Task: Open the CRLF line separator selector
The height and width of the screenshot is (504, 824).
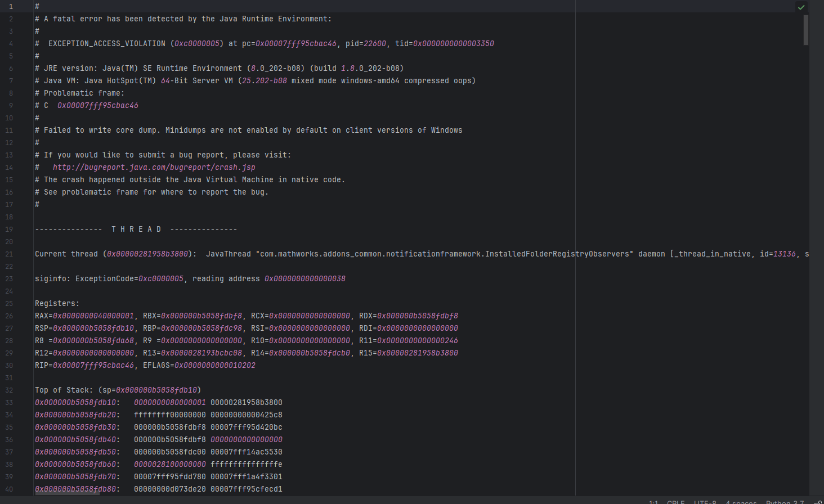Action: click(675, 502)
